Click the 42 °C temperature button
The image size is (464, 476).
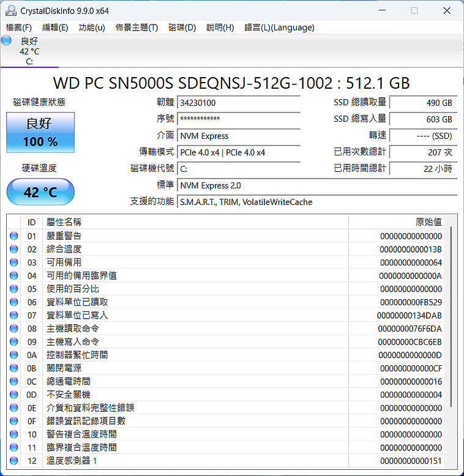pos(40,192)
